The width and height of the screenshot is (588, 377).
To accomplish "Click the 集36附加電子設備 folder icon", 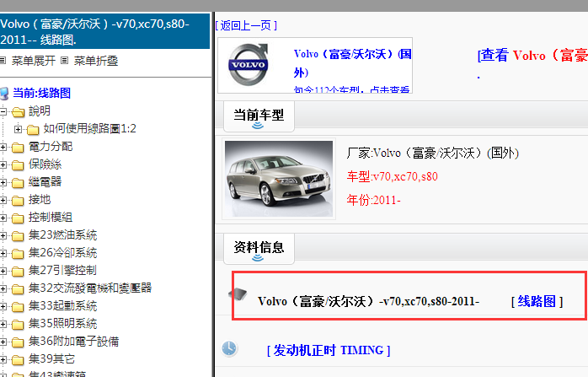I will click(x=18, y=342).
